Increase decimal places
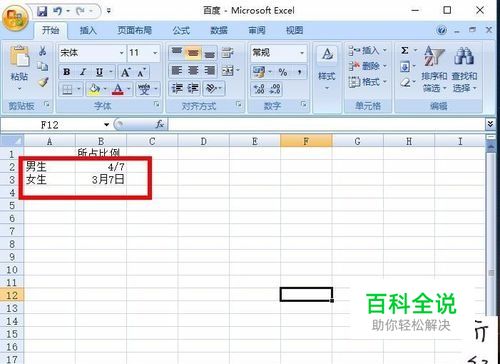Image resolution: width=500 pixels, height=364 pixels. click(x=259, y=89)
